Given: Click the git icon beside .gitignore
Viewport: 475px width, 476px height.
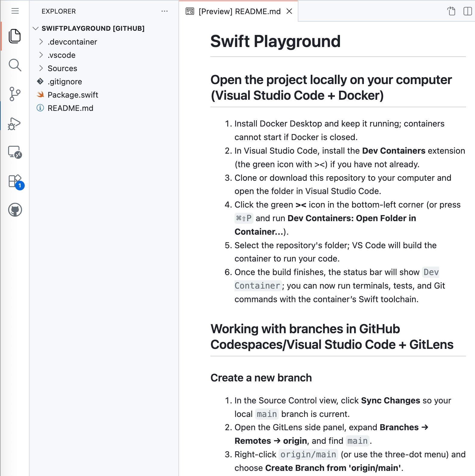Looking at the screenshot, I should pyautogui.click(x=40, y=81).
